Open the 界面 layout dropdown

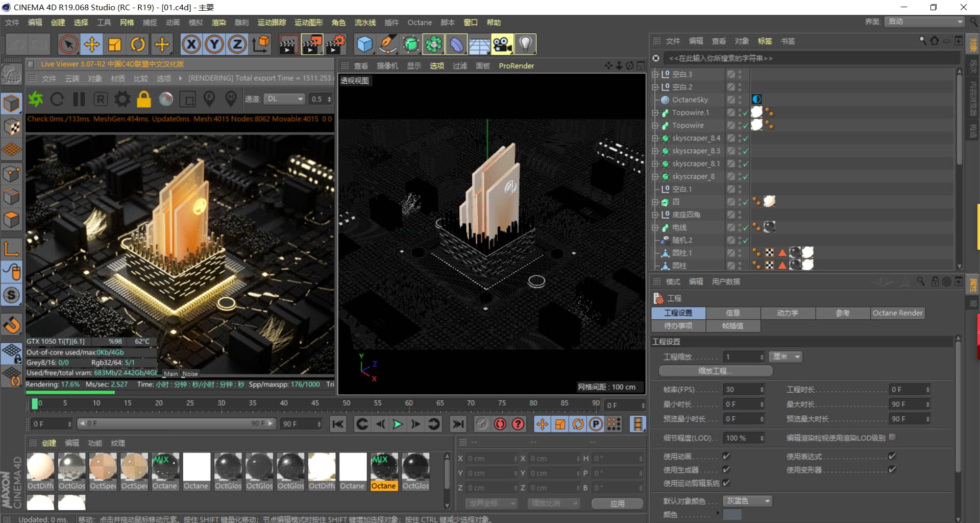pyautogui.click(x=924, y=22)
